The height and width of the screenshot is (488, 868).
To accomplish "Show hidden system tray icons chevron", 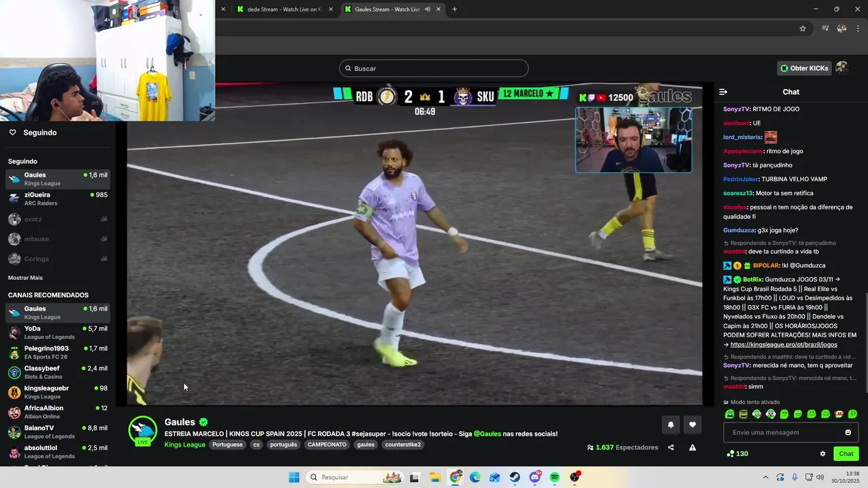I will coord(766,477).
